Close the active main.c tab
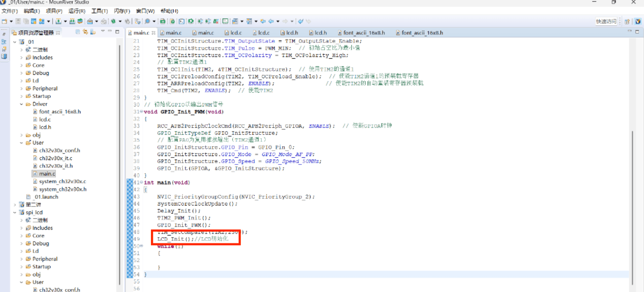644x292 pixels. pyautogui.click(x=154, y=33)
